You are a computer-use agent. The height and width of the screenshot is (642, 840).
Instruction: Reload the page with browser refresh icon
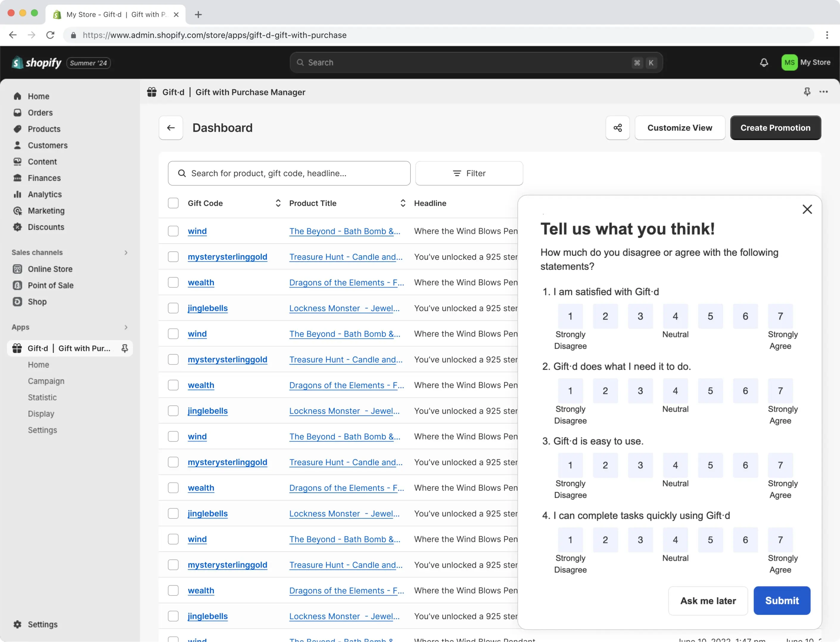50,35
